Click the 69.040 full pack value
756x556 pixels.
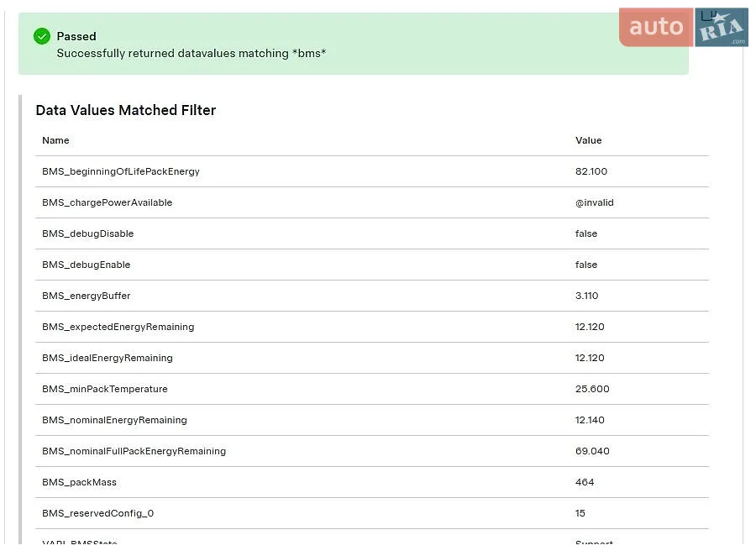pos(592,451)
